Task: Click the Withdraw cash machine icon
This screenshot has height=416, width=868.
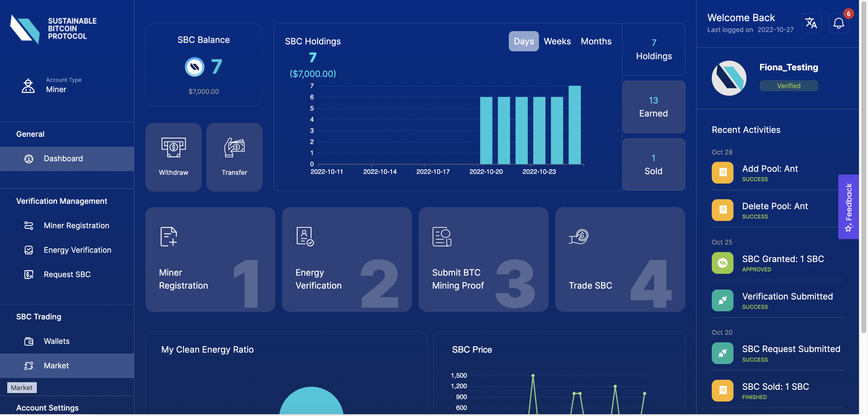Action: click(173, 147)
